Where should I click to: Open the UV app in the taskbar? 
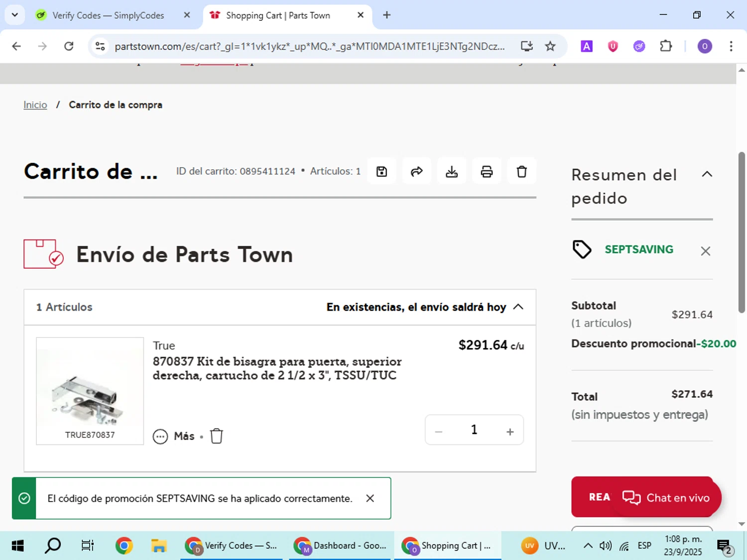coord(543,546)
